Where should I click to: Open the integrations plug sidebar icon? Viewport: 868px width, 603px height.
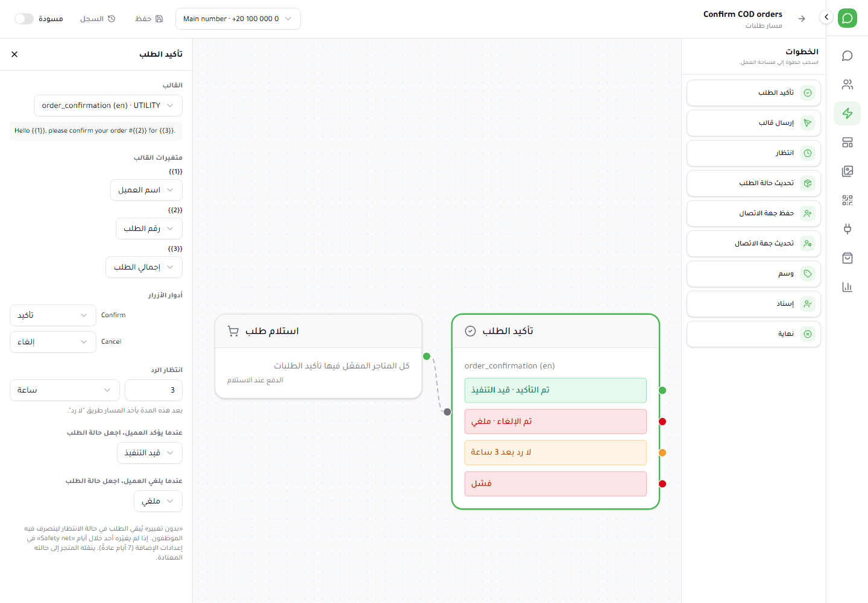coord(848,229)
